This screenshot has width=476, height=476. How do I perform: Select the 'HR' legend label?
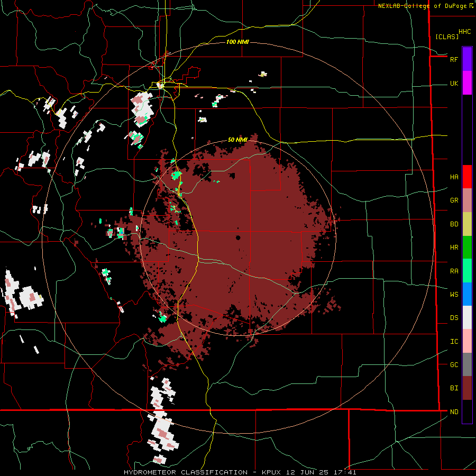click(x=454, y=248)
